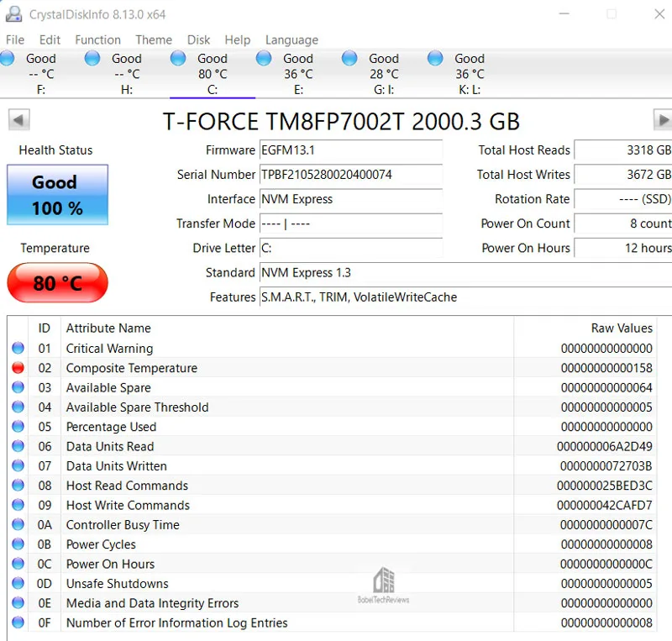Select the Composite Temperature attribute name

(132, 368)
